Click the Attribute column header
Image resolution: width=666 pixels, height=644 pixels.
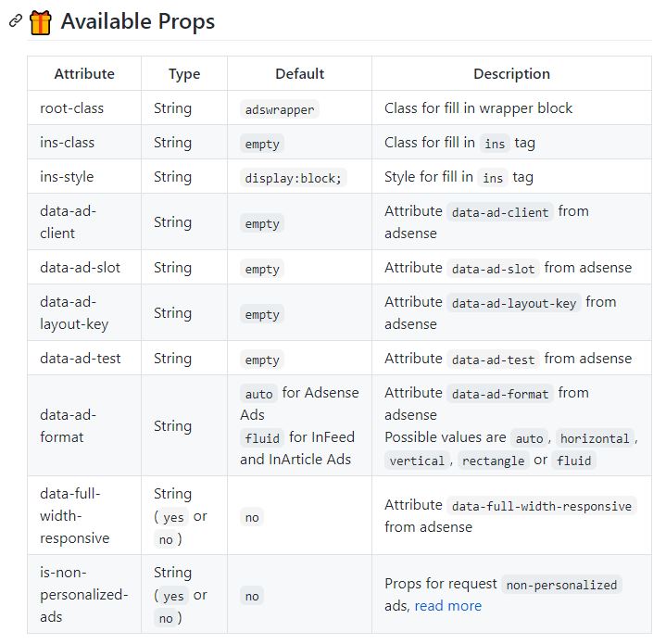84,73
